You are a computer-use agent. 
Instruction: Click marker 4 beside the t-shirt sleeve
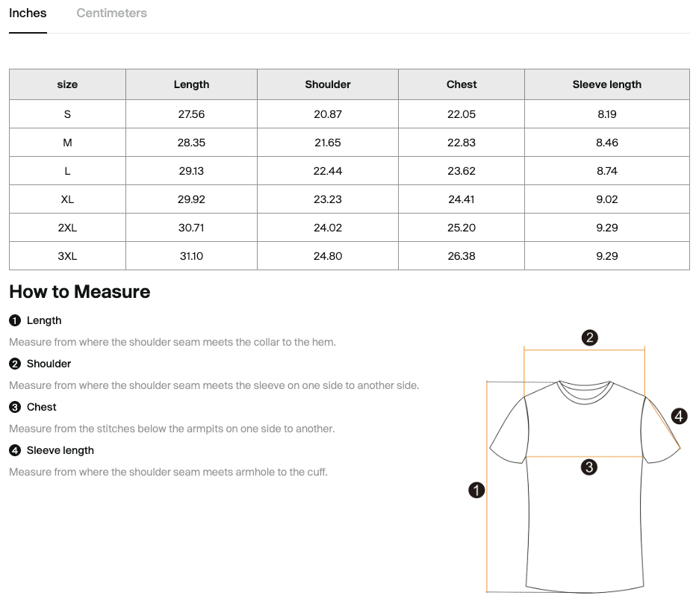coord(679,417)
